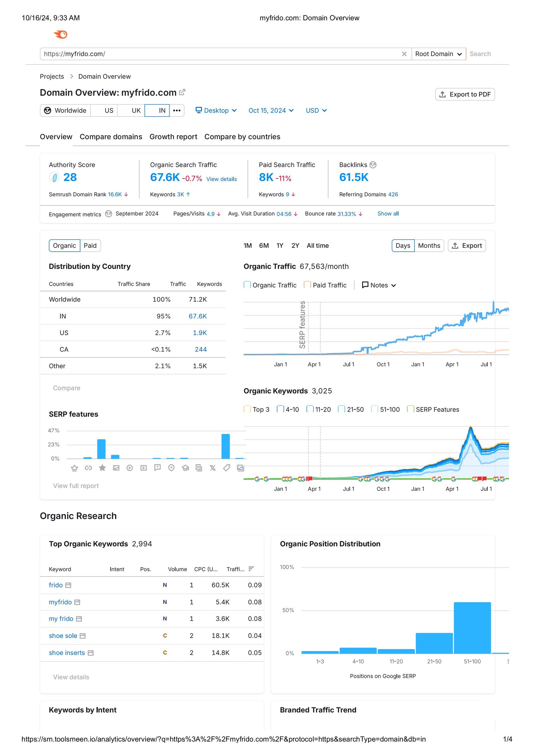Clear the domain search field with X
This screenshot has width=534, height=756.
coord(404,54)
